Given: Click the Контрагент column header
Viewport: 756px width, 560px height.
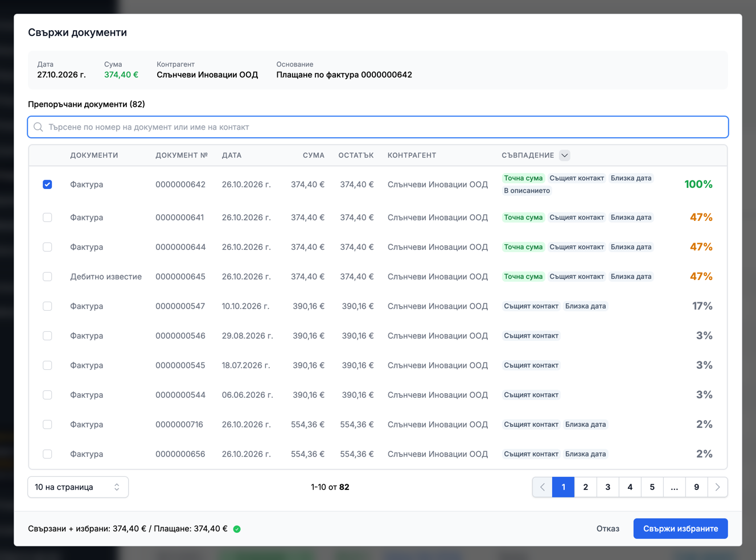Looking at the screenshot, I should (412, 155).
